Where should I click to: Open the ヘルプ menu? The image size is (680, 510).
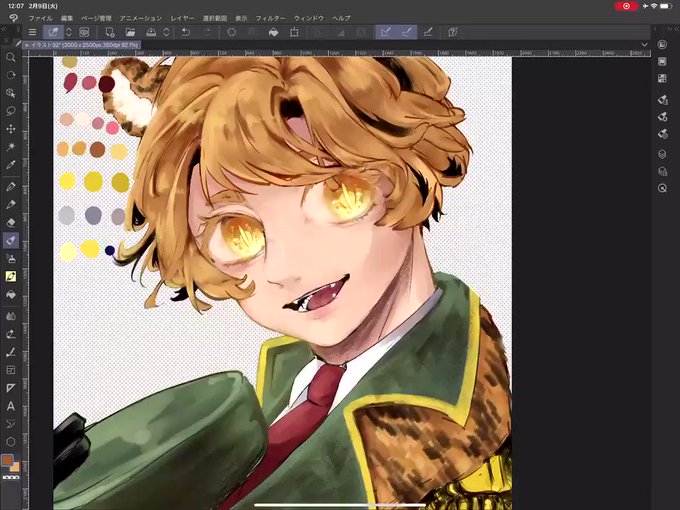(x=341, y=18)
